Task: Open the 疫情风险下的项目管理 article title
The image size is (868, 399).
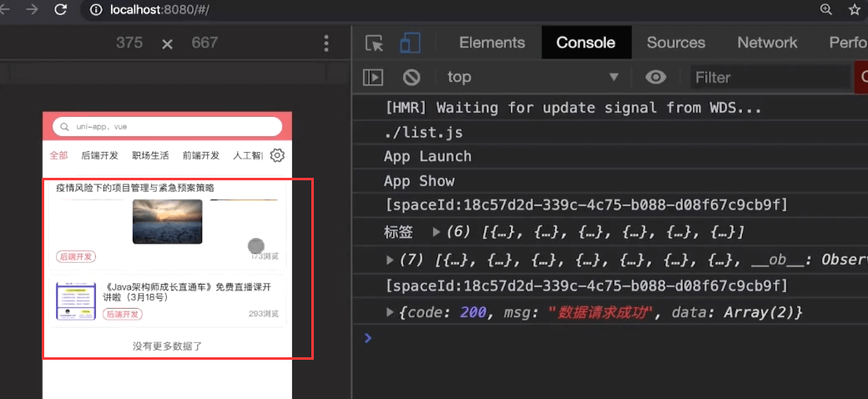Action: tap(135, 188)
